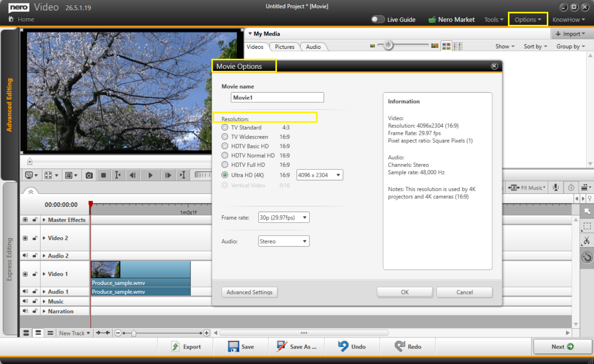Open the 4096 x 2304 resolution dropdown
Viewport: 594px width, 364px height.
point(320,175)
